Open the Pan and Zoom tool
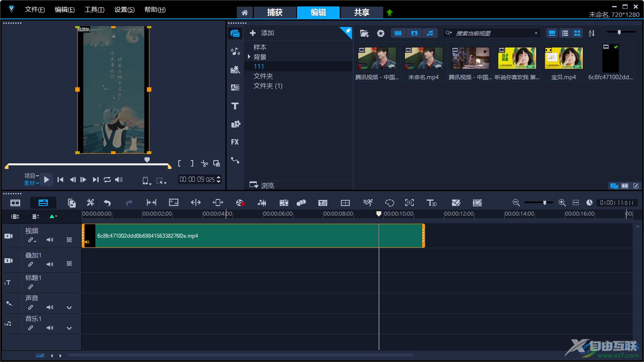644x362 pixels. coord(409,203)
